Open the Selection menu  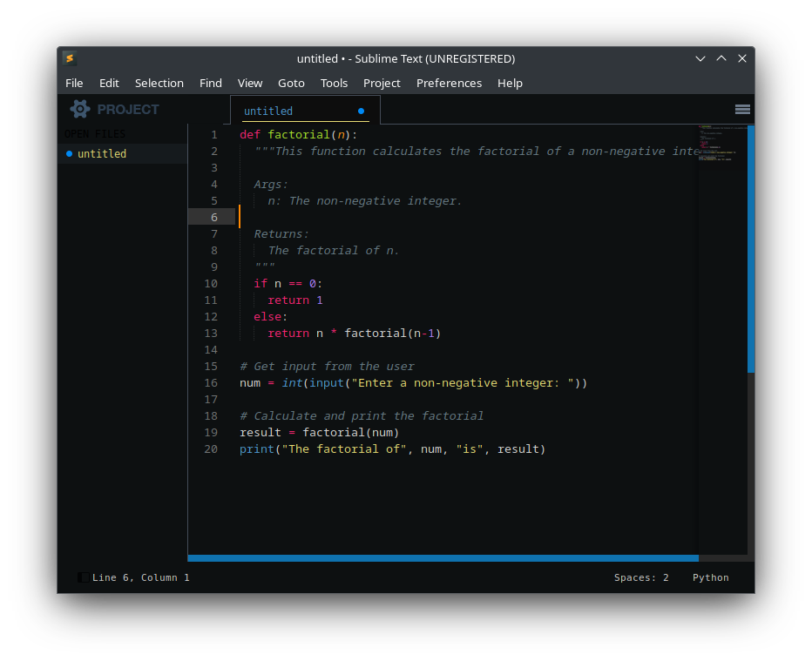point(159,83)
